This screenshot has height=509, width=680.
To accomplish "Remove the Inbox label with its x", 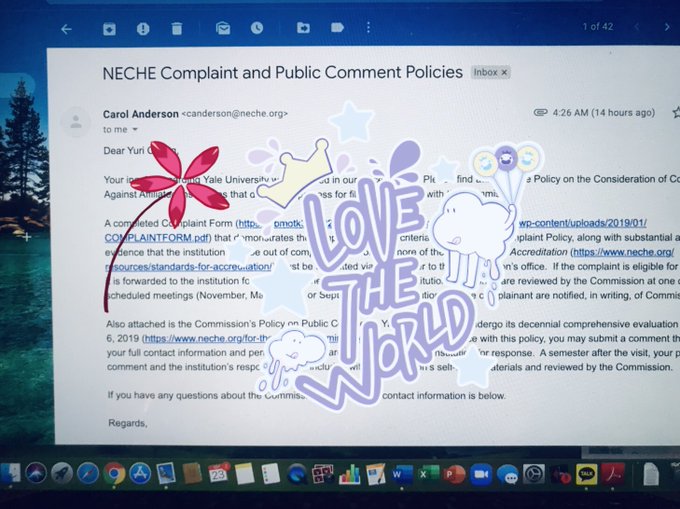I will tap(504, 72).
